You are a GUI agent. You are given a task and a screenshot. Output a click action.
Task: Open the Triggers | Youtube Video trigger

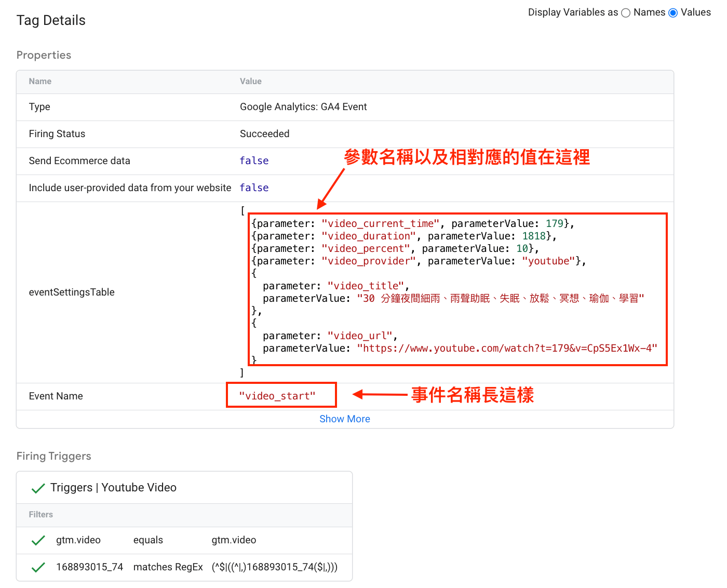[x=113, y=488]
